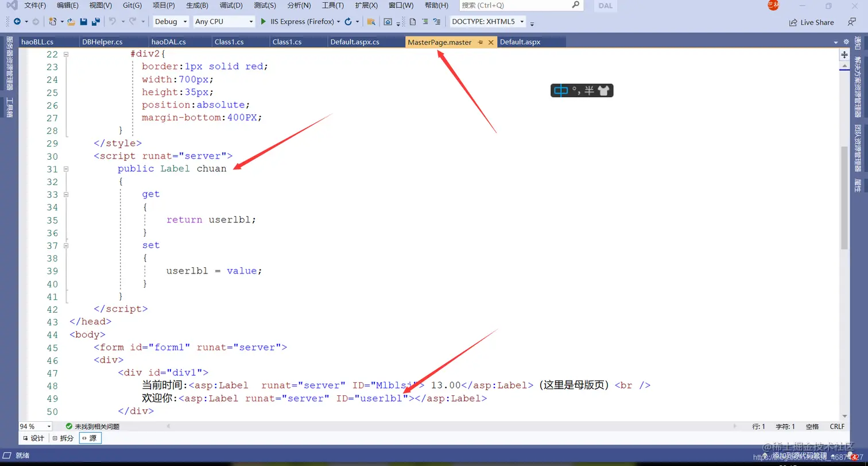Click the new project toolbar icon
The width and height of the screenshot is (868, 466).
(x=53, y=22)
